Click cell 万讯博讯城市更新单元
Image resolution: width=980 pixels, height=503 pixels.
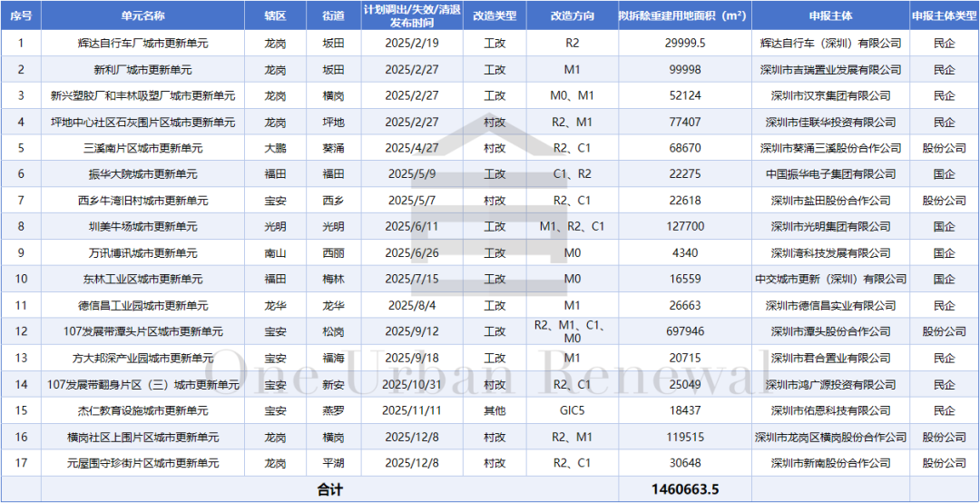coord(142,253)
